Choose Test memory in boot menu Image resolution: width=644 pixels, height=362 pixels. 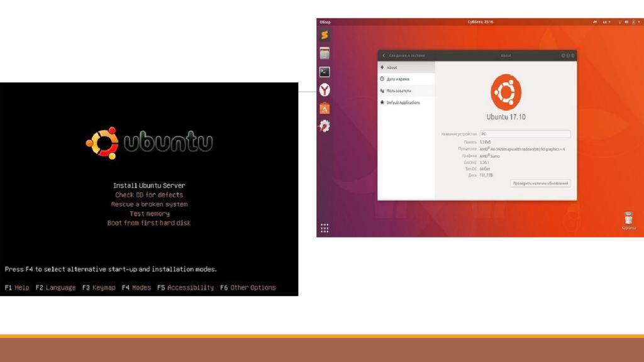pyautogui.click(x=149, y=214)
